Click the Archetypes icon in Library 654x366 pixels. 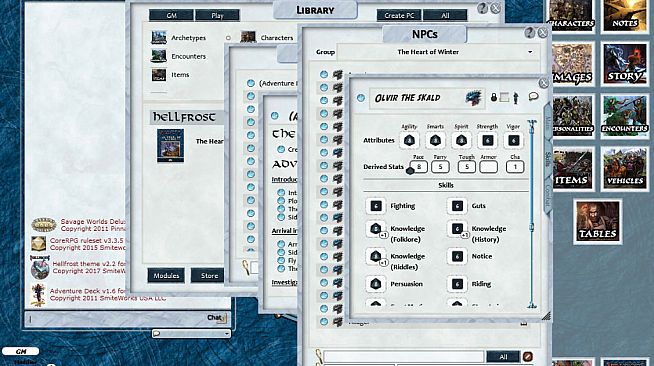(158, 38)
